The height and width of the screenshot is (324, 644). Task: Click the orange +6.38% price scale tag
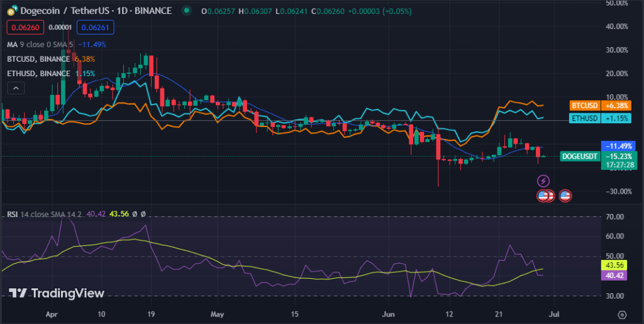pos(615,106)
